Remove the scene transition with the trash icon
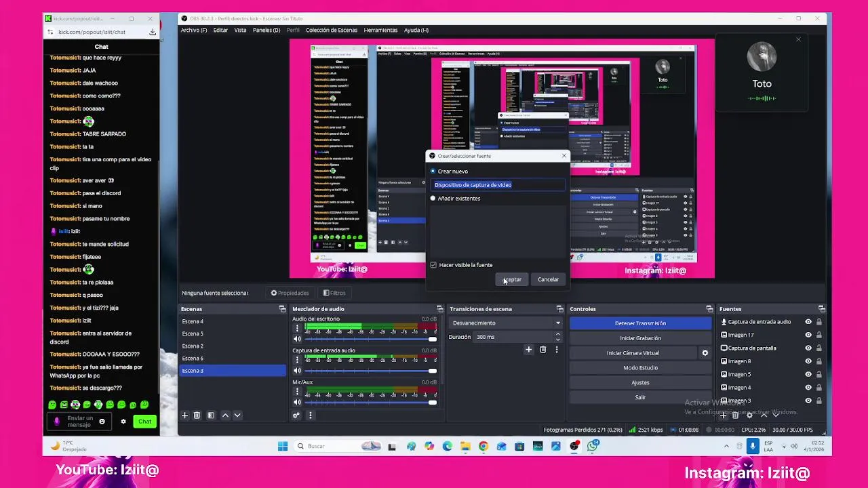This screenshot has width=868, height=488. tap(542, 350)
